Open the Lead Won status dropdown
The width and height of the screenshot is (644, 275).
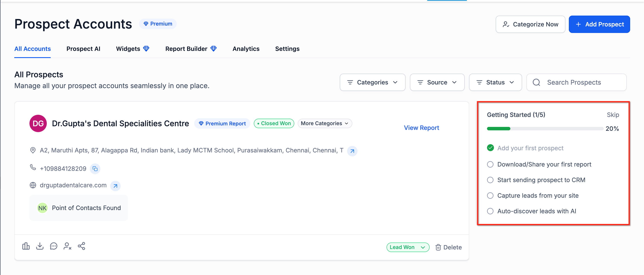(408, 247)
